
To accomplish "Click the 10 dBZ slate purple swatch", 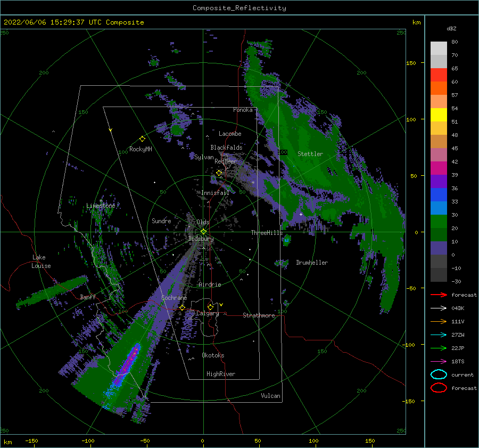I will tap(439, 248).
